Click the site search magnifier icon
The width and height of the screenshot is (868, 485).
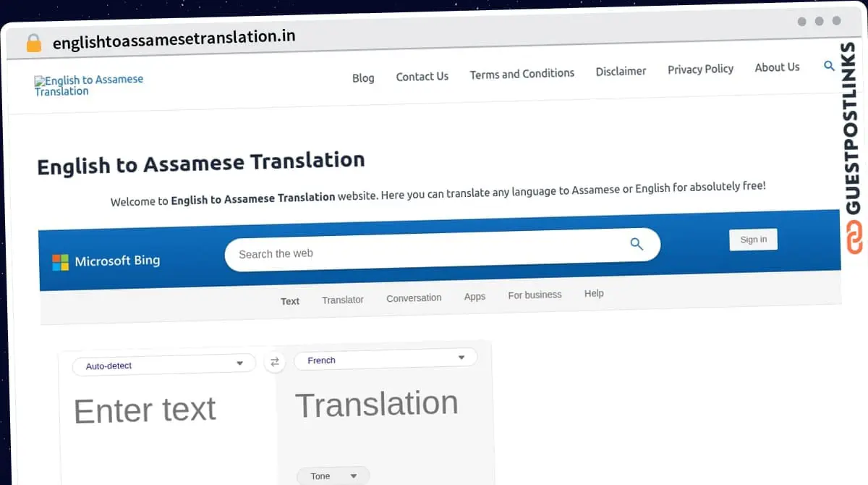[x=830, y=66]
